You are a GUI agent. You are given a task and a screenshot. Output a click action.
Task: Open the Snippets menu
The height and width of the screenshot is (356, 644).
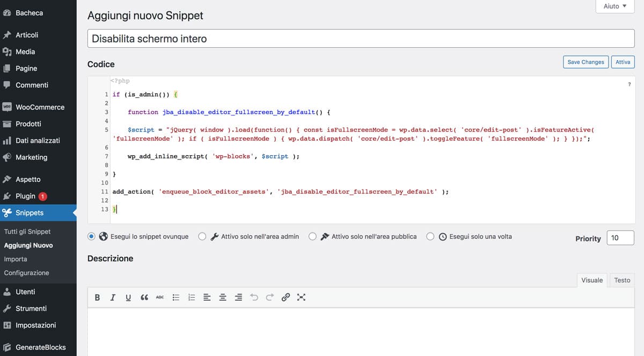click(38, 213)
